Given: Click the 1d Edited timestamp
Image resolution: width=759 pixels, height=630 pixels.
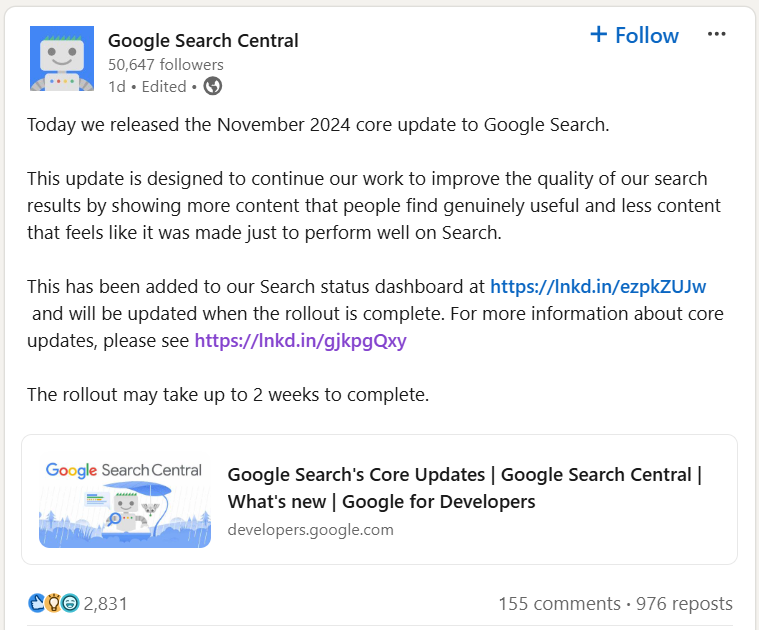Looking at the screenshot, I should pyautogui.click(x=146, y=87).
